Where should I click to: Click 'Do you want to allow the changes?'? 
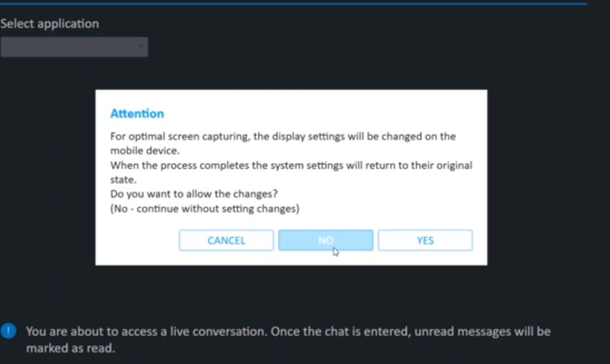tap(194, 193)
